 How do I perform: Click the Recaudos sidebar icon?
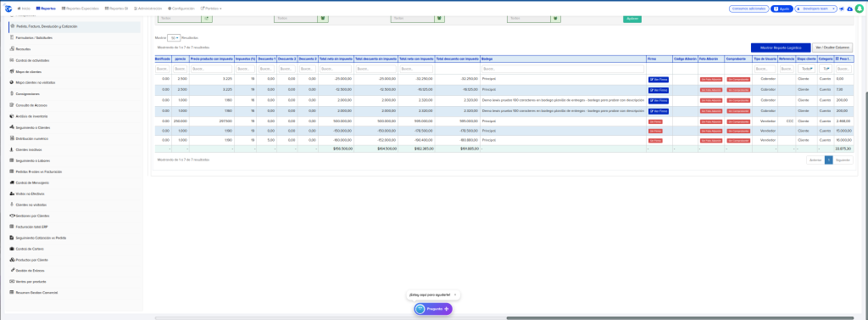tap(12, 48)
